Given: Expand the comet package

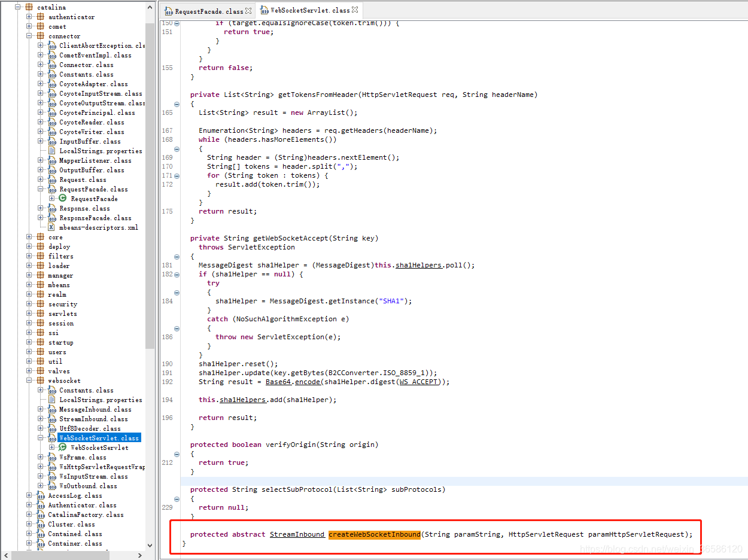Looking at the screenshot, I should [x=29, y=26].
